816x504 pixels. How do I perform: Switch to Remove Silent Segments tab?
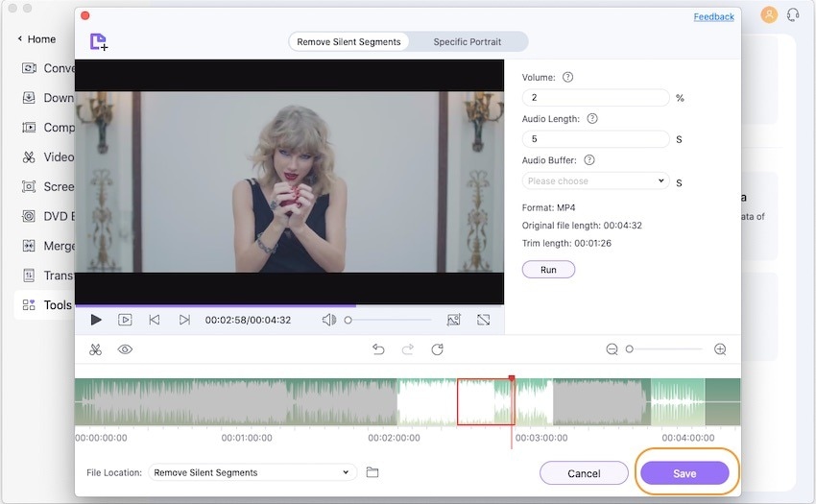(348, 41)
